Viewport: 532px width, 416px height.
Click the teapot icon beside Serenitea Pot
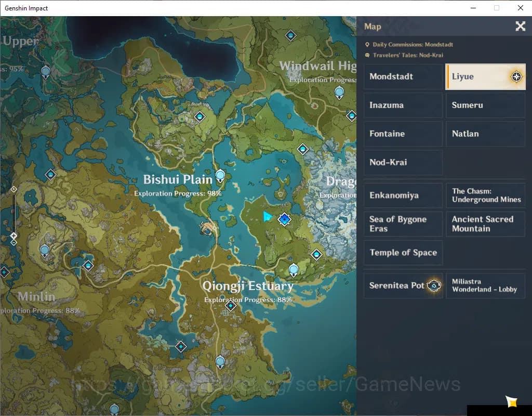pos(434,285)
